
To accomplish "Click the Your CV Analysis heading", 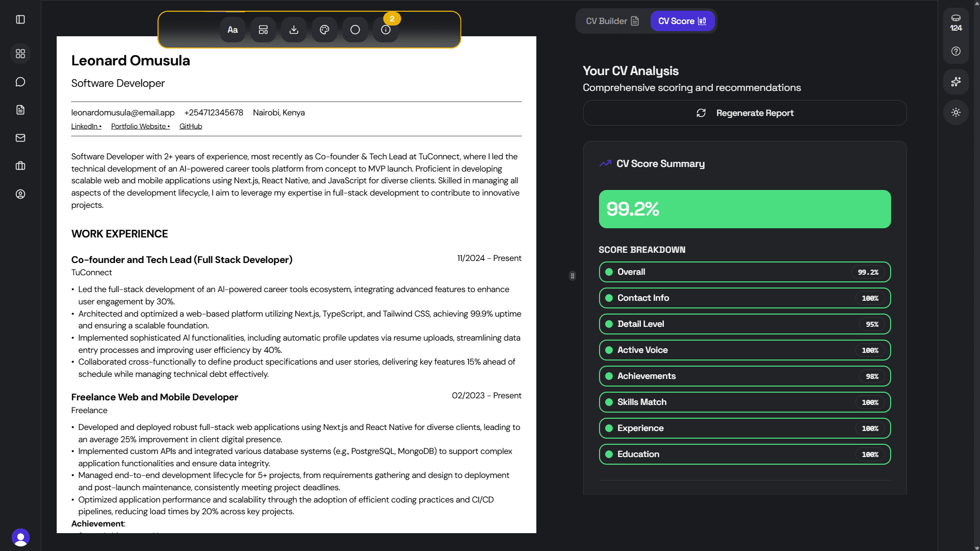I will (x=631, y=71).
